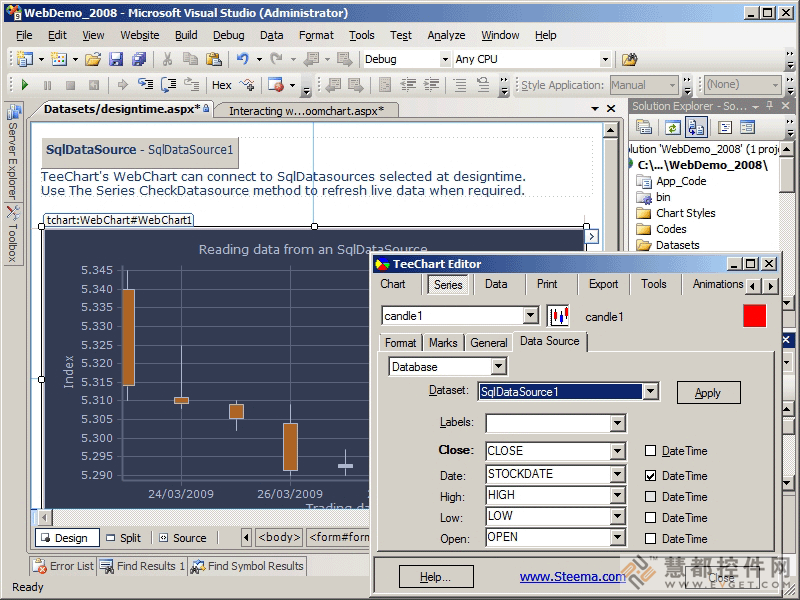Click the <body> tag breadcrumb
The image size is (800, 600).
(279, 537)
